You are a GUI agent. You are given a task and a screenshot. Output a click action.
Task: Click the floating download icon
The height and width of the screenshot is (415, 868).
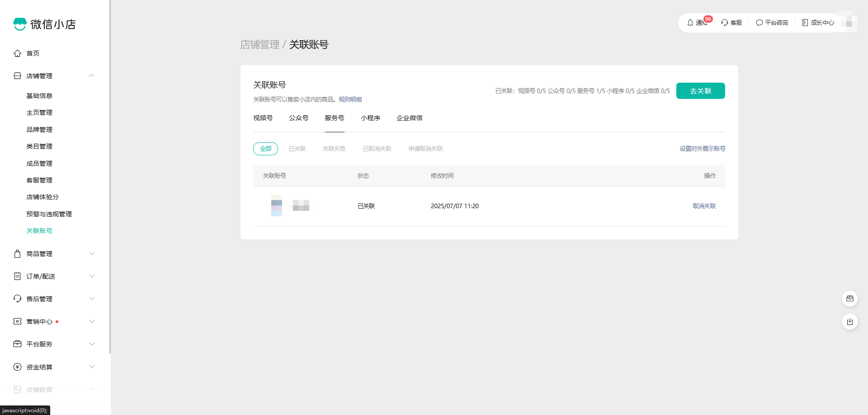click(x=850, y=322)
